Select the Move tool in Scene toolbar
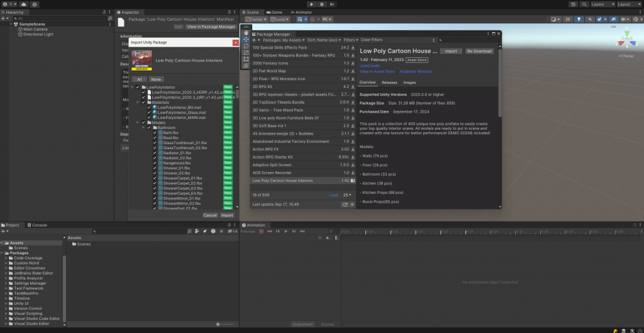Viewport: 644px width, 333px height. pos(246,40)
